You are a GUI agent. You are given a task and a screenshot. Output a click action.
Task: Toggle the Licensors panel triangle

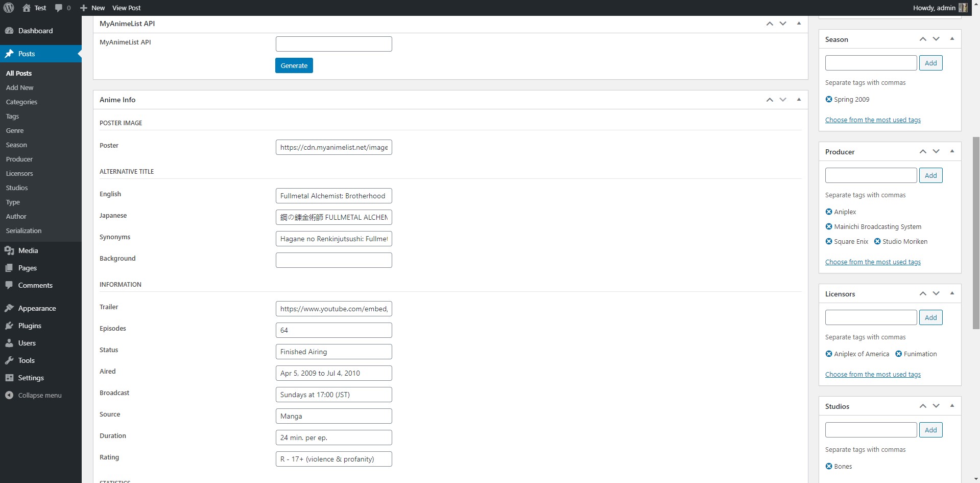coord(952,293)
